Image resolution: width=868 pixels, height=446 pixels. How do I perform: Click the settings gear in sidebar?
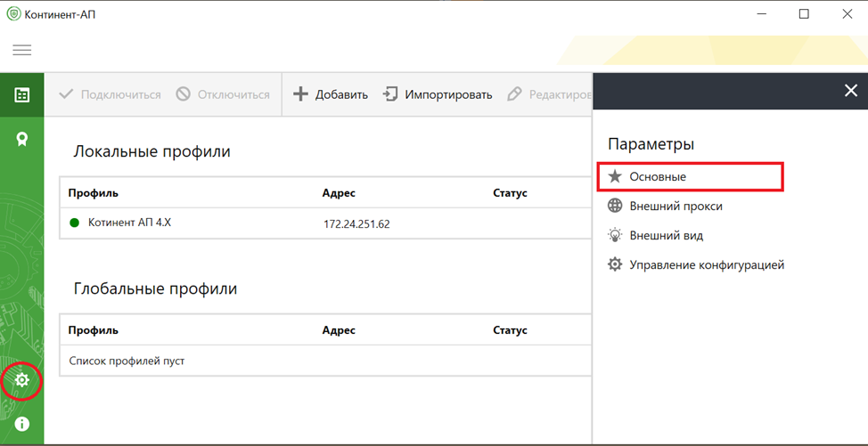tap(22, 381)
